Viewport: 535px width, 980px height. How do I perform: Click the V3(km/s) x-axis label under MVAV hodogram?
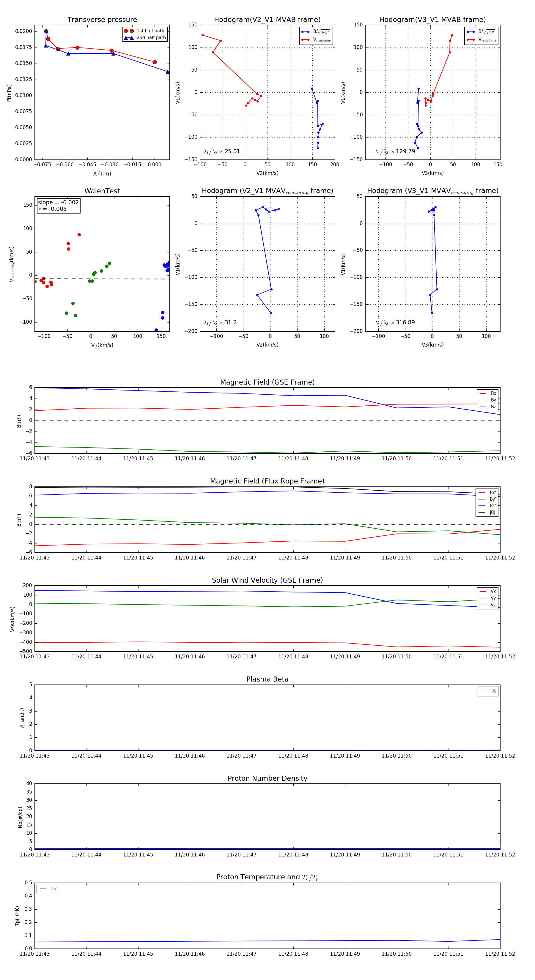pos(432,345)
